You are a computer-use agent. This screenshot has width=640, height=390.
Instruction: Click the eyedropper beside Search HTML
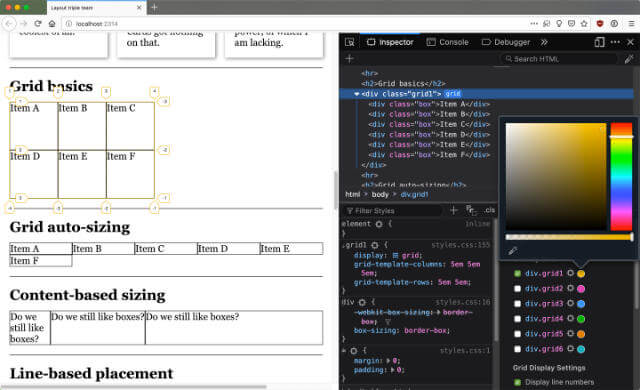pos(629,59)
